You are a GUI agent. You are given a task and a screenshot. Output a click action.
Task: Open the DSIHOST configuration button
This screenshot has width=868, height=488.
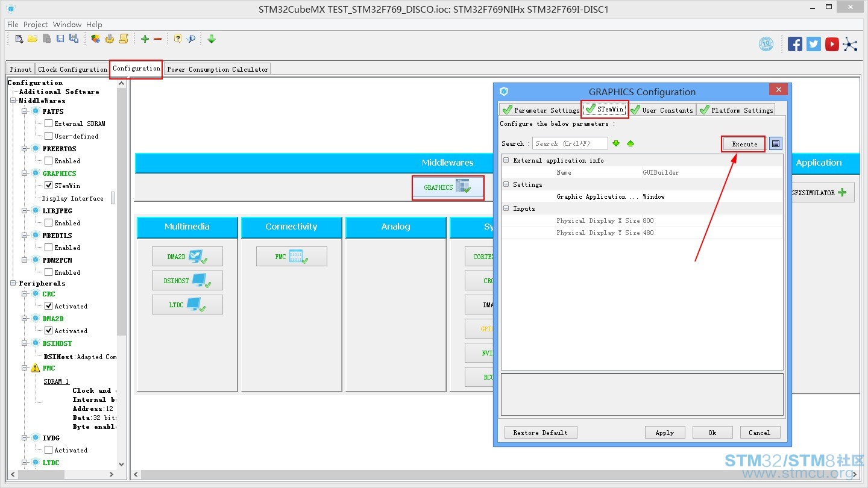coord(187,280)
